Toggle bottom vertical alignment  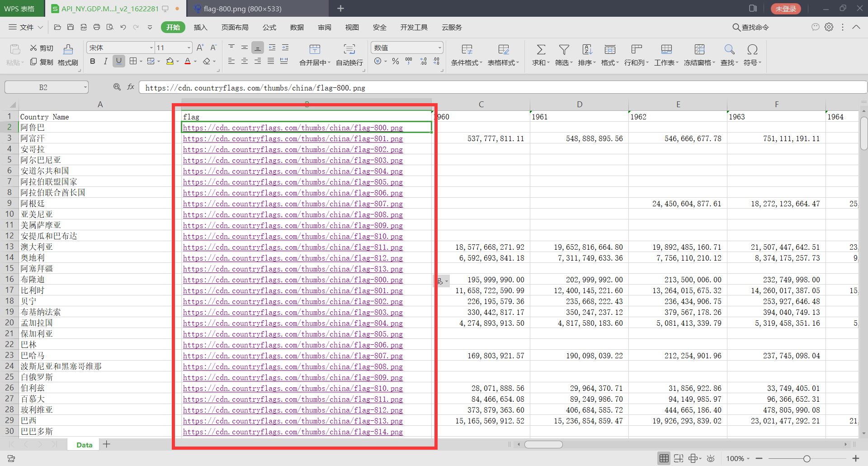tap(258, 47)
